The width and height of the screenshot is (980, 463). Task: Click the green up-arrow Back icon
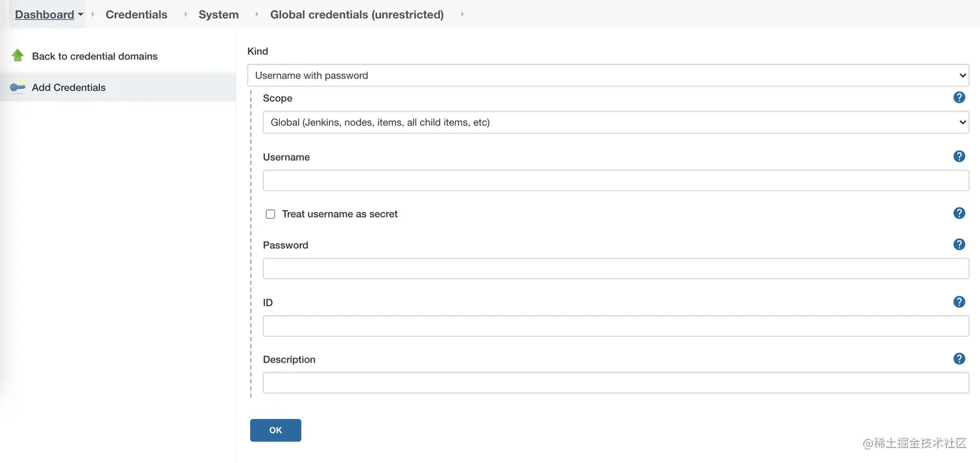pyautogui.click(x=17, y=56)
